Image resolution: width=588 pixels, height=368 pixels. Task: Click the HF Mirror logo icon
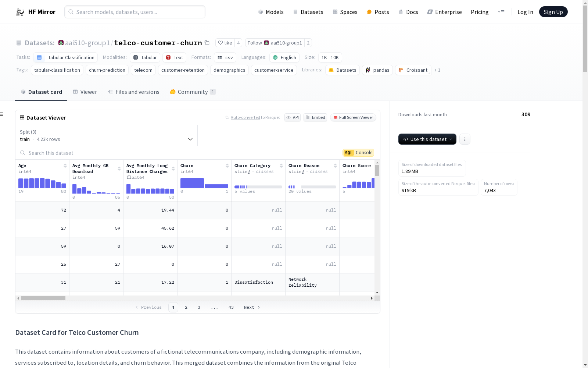pos(20,12)
